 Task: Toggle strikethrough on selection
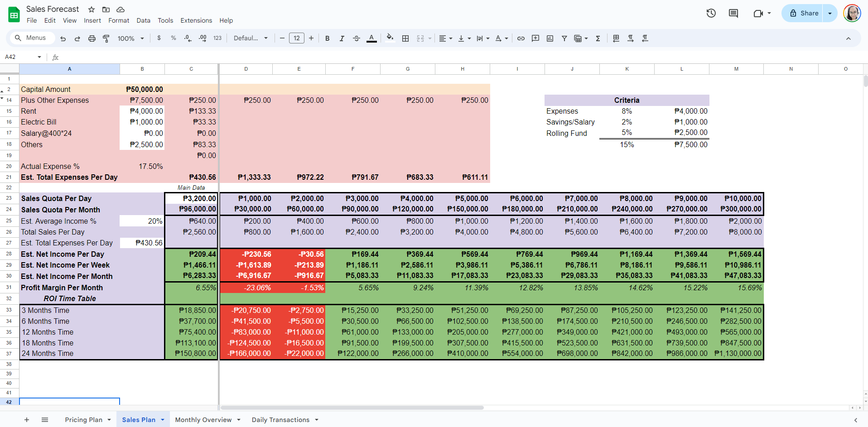point(357,38)
